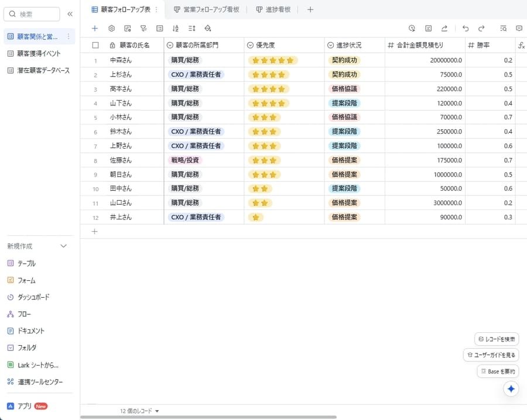Image resolution: width=527 pixels, height=420 pixels.
Task: Open the filter options in the toolbar
Action: click(x=143, y=28)
